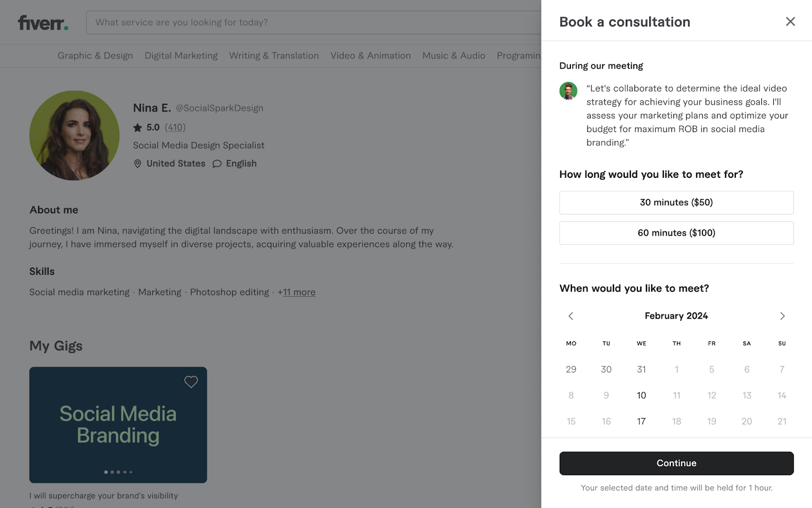Go to previous month in calendar
This screenshot has height=508, width=812.
tap(571, 316)
